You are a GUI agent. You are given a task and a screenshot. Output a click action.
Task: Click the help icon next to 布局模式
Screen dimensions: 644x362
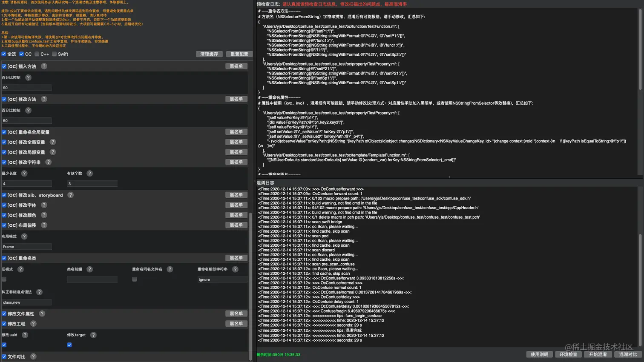[x=24, y=237]
